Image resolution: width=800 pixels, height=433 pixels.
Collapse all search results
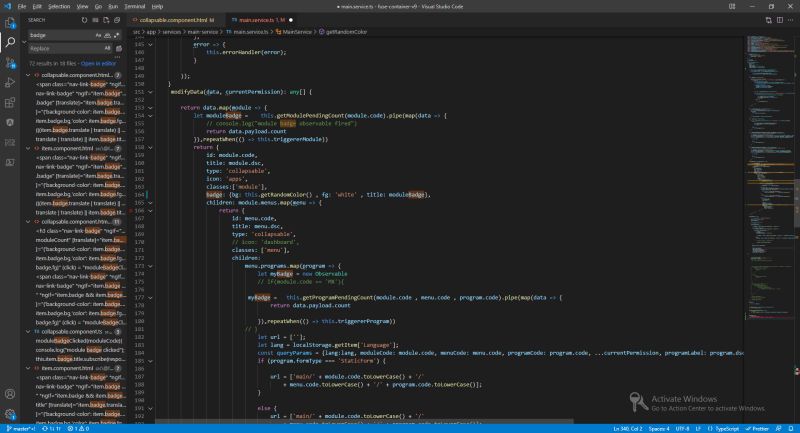[117, 20]
